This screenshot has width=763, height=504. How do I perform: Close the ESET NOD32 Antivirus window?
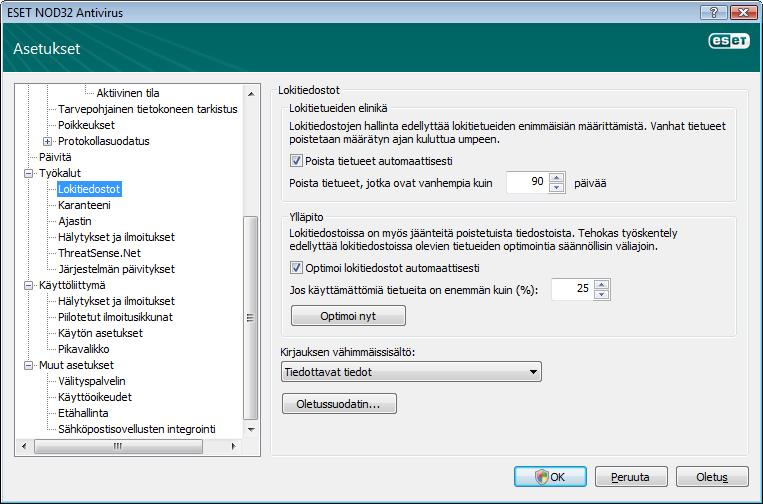(x=744, y=13)
